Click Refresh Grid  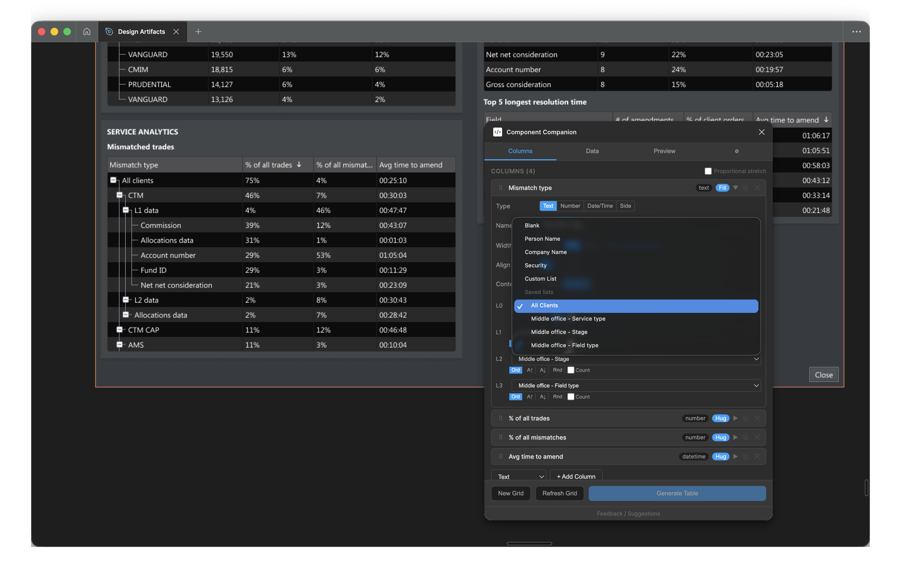560,493
